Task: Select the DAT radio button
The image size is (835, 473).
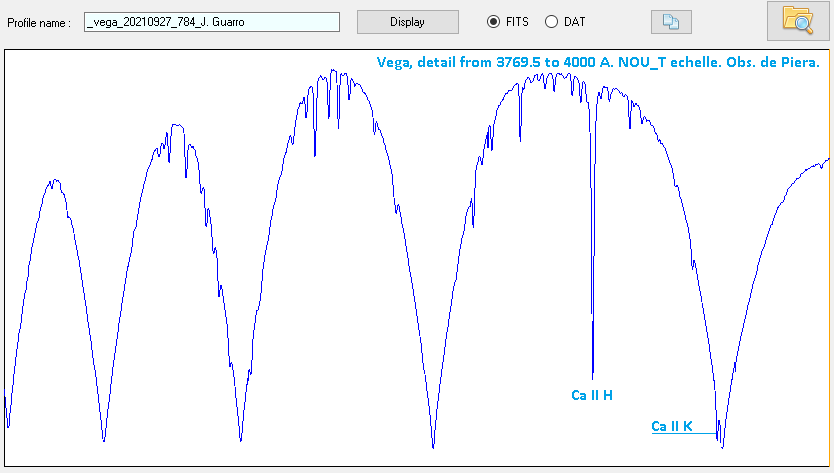Action: point(551,22)
